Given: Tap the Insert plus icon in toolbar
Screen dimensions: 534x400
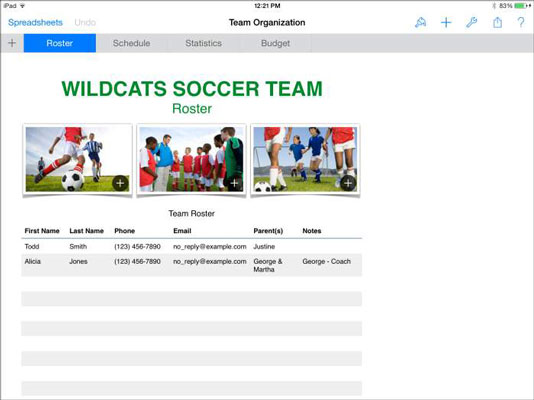Looking at the screenshot, I should (446, 22).
